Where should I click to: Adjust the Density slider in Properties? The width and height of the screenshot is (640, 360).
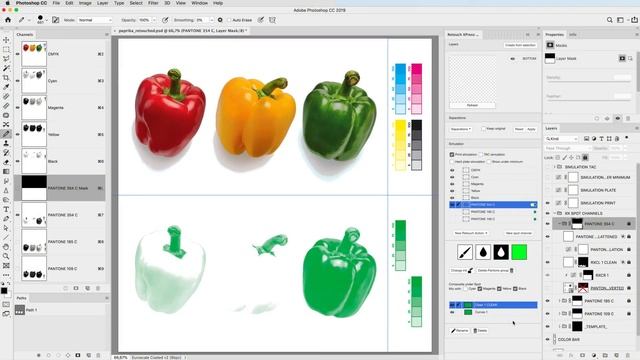tap(589, 82)
